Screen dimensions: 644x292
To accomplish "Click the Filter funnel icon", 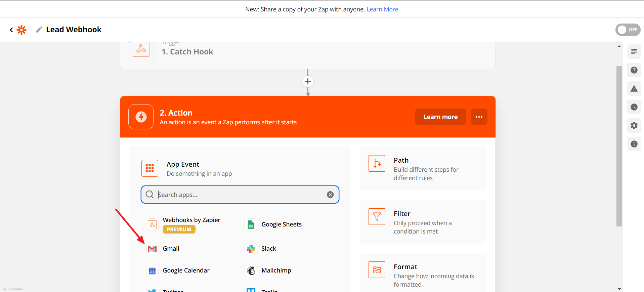I will coord(377,217).
